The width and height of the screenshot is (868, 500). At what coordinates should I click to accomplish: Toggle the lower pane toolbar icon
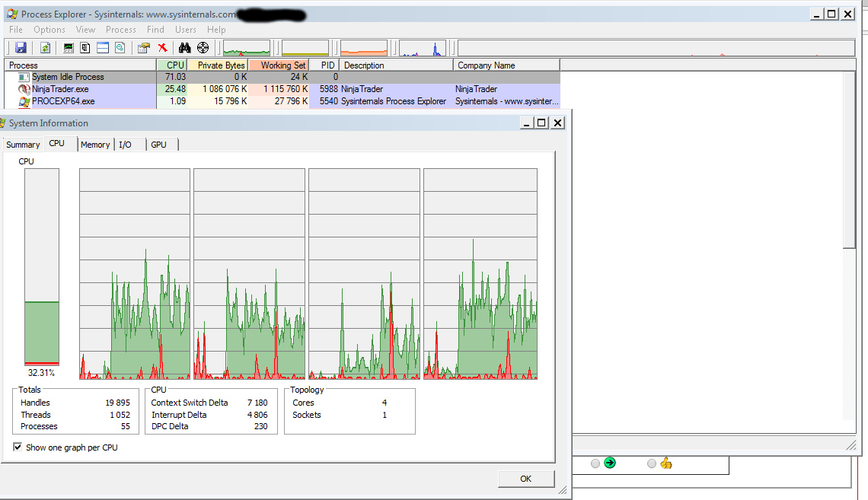[x=103, y=48]
